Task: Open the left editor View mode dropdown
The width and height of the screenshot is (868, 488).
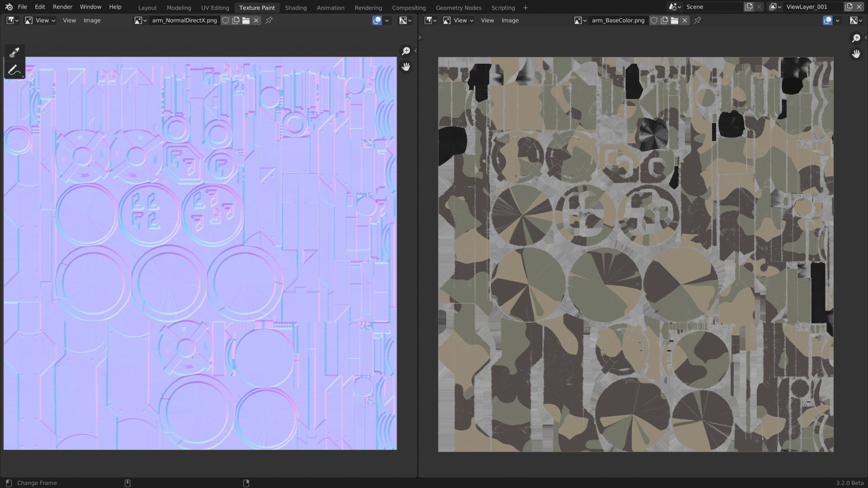Action: (x=40, y=20)
